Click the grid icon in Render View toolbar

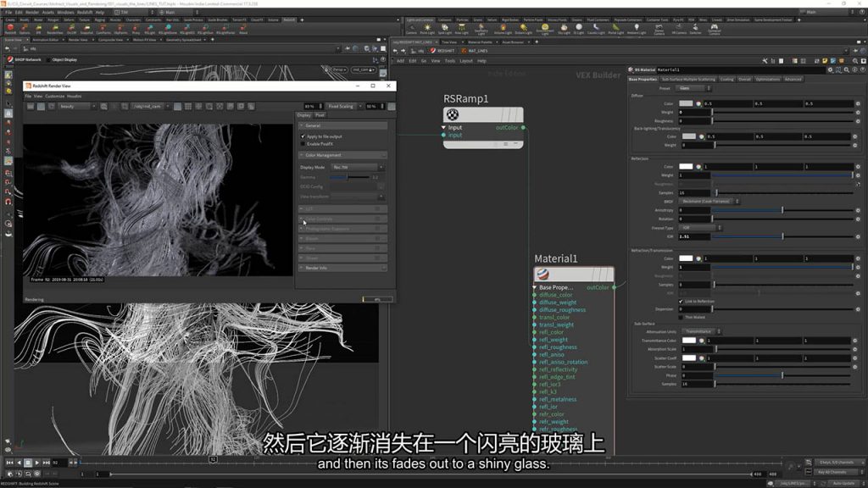click(188, 106)
